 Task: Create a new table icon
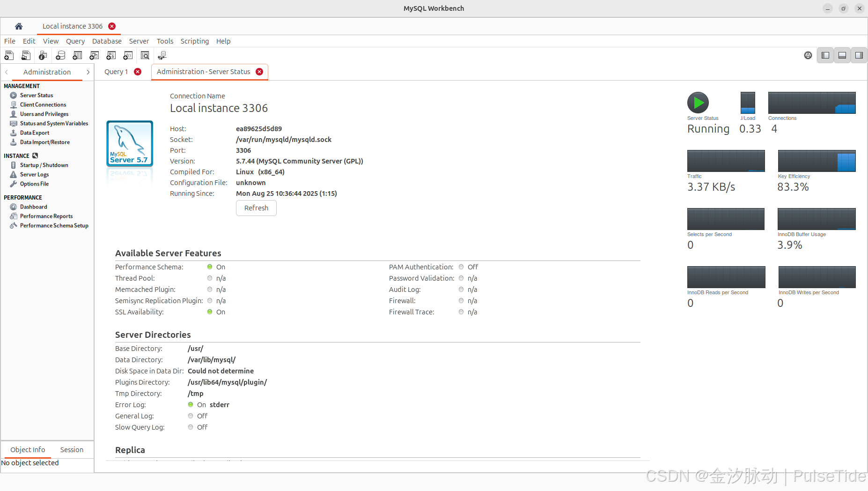coord(77,55)
